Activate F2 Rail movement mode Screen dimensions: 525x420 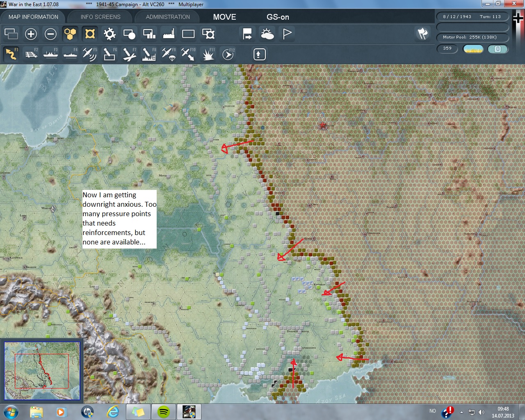31,54
